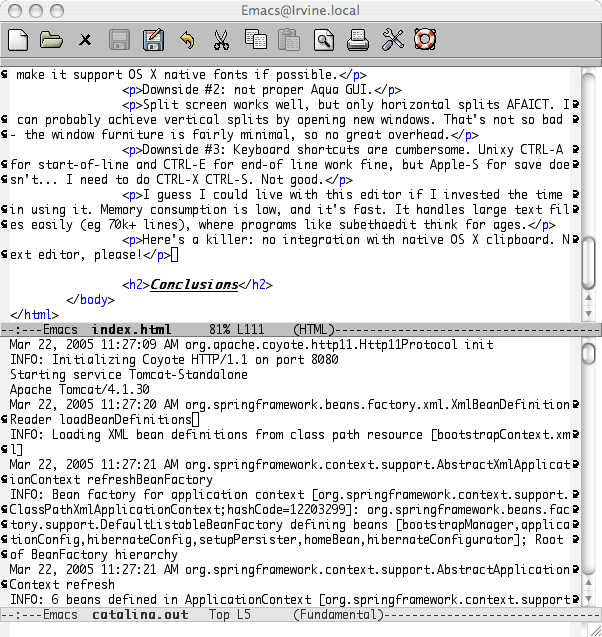Click the window title Emacs@Irvine.local

(301, 10)
